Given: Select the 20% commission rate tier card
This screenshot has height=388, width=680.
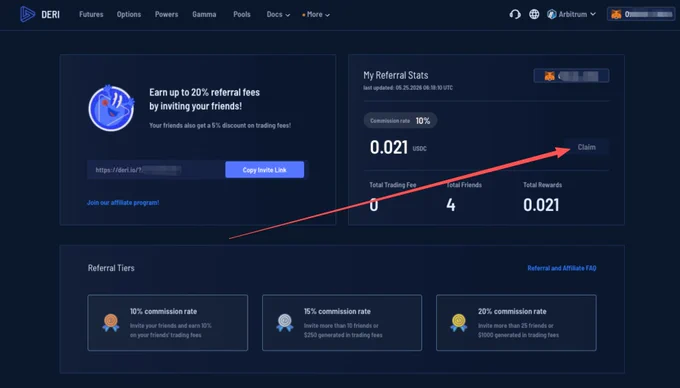Looking at the screenshot, I should pyautogui.click(x=516, y=323).
